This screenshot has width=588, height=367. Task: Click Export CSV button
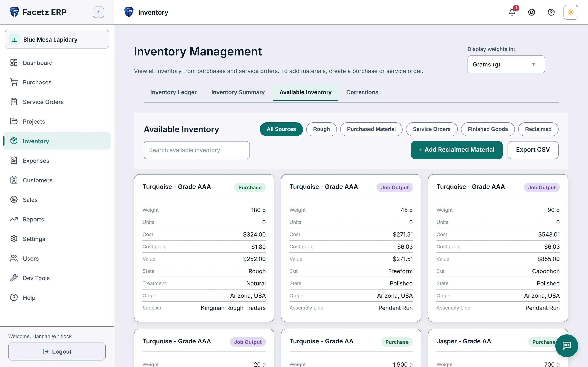coord(533,150)
